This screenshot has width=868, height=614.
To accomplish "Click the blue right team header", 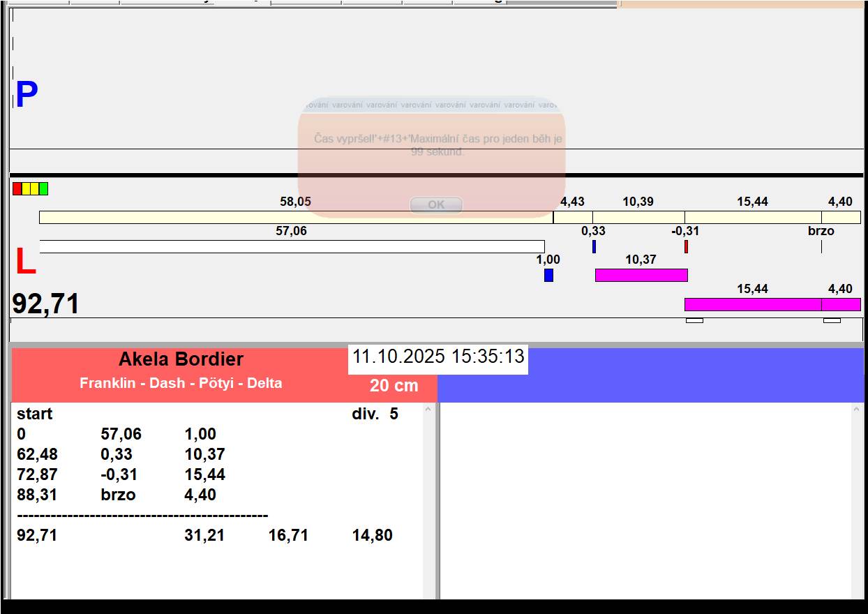I will (x=651, y=375).
